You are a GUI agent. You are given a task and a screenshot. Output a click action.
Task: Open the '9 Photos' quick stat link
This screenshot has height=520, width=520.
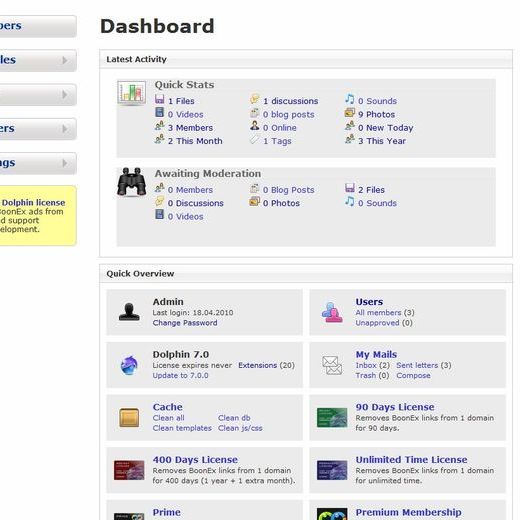(x=376, y=114)
